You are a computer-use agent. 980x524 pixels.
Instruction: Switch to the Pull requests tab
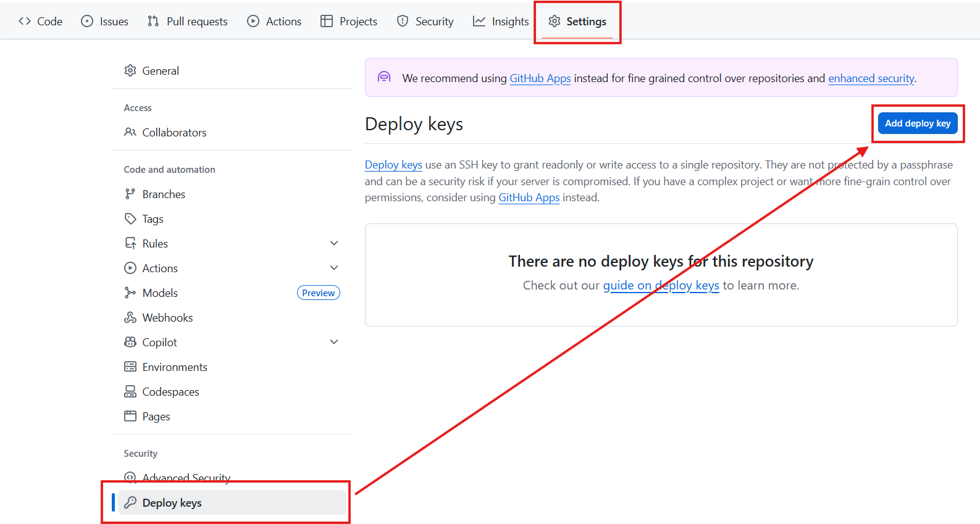pyautogui.click(x=188, y=21)
